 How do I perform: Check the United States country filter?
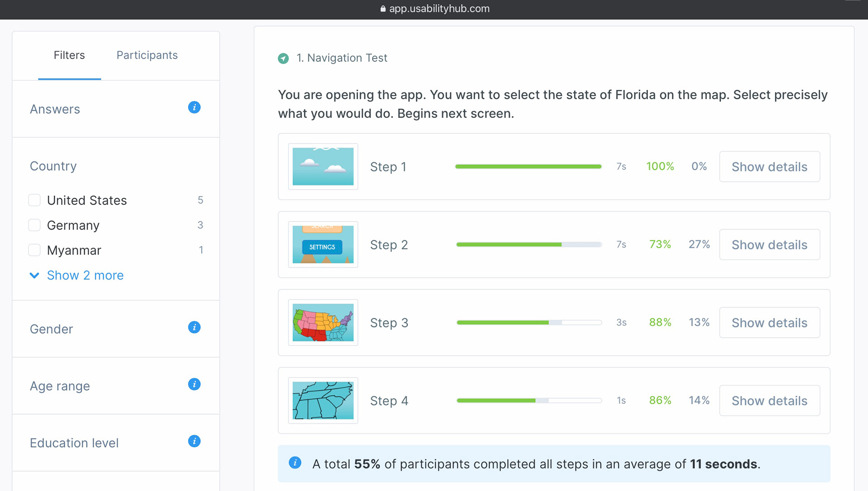pyautogui.click(x=34, y=200)
